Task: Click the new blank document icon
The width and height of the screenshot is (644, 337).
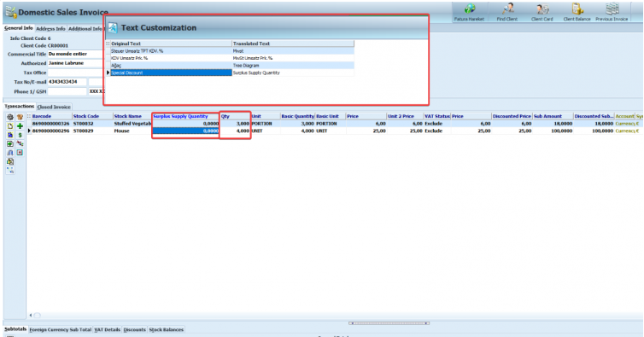Action: click(10, 126)
